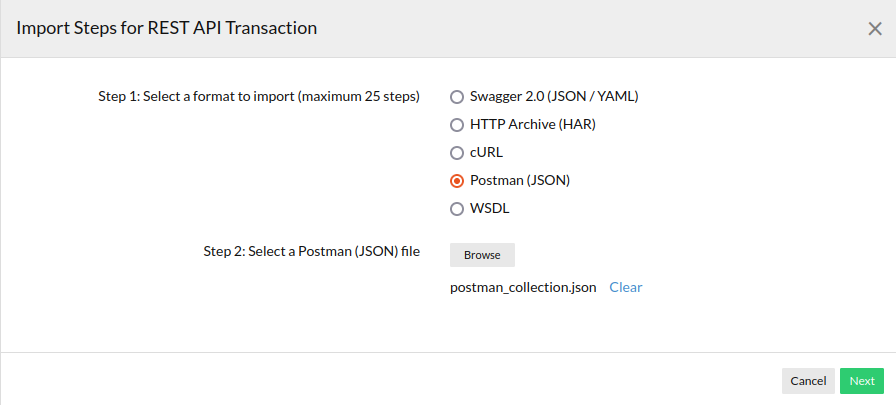Clear the selected postman_collection.json file
Image resolution: width=896 pixels, height=405 pixels.
(626, 287)
